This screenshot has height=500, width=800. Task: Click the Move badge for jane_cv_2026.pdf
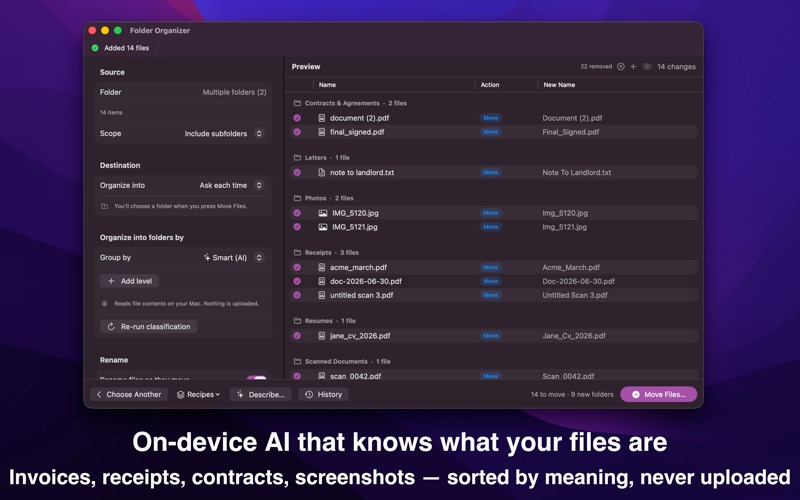coord(491,336)
